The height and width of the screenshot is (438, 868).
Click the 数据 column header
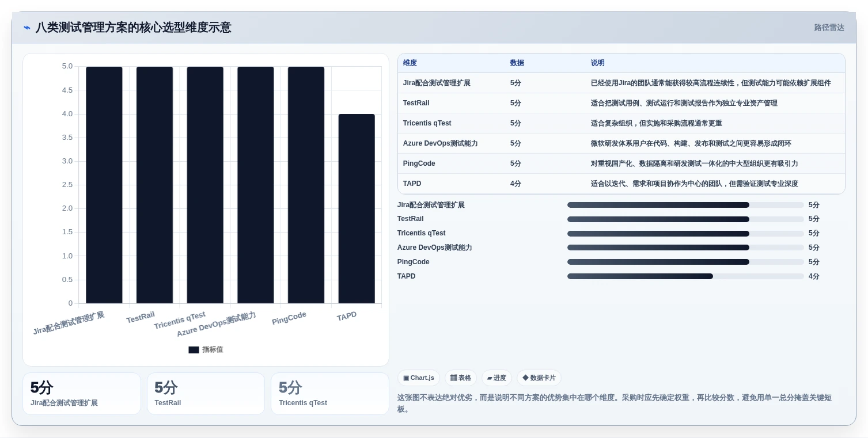[x=517, y=63]
